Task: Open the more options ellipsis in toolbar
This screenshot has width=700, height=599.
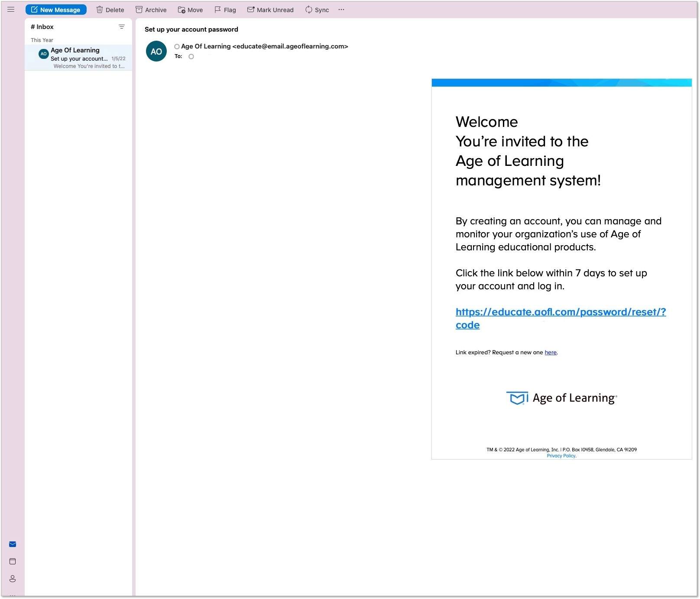Action: coord(341,10)
